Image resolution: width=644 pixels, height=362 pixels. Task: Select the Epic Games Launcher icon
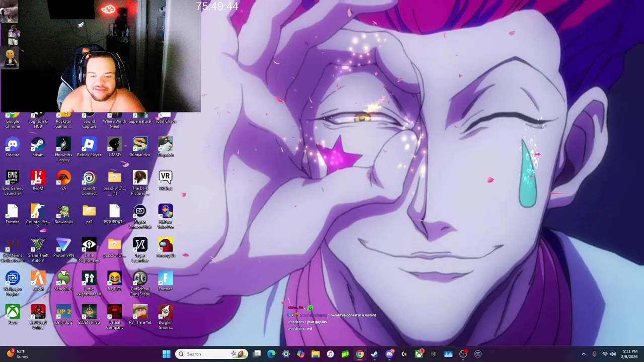(13, 183)
